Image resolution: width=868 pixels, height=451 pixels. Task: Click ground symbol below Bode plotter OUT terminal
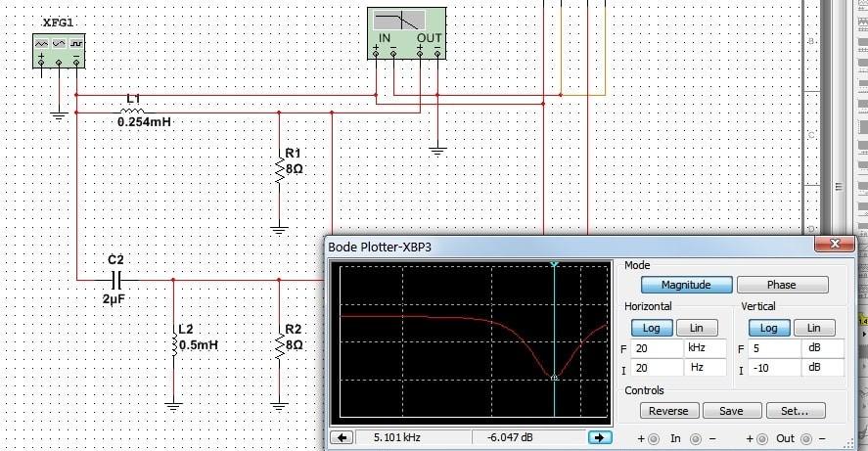click(x=437, y=152)
